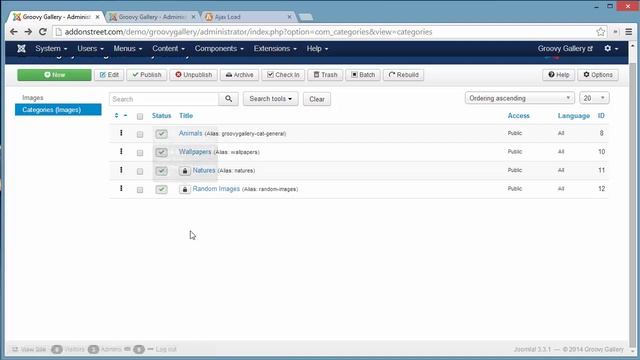Select Images in the sidebar

(33, 98)
